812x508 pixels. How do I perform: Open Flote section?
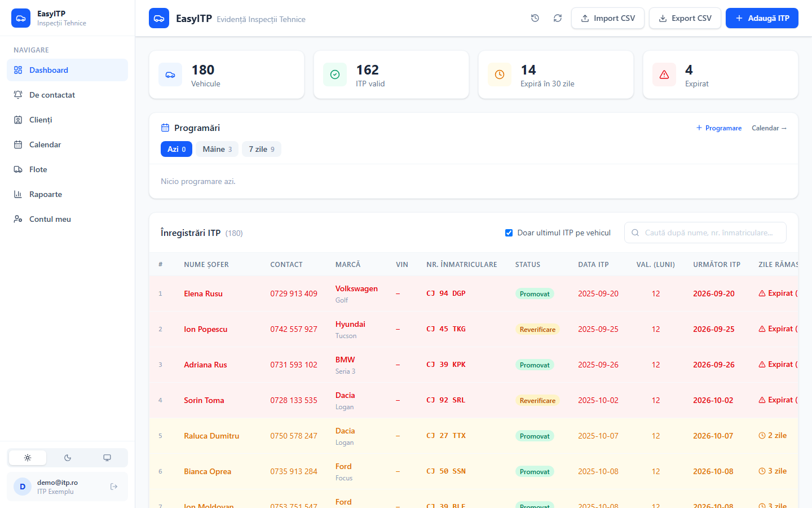coord(67,169)
